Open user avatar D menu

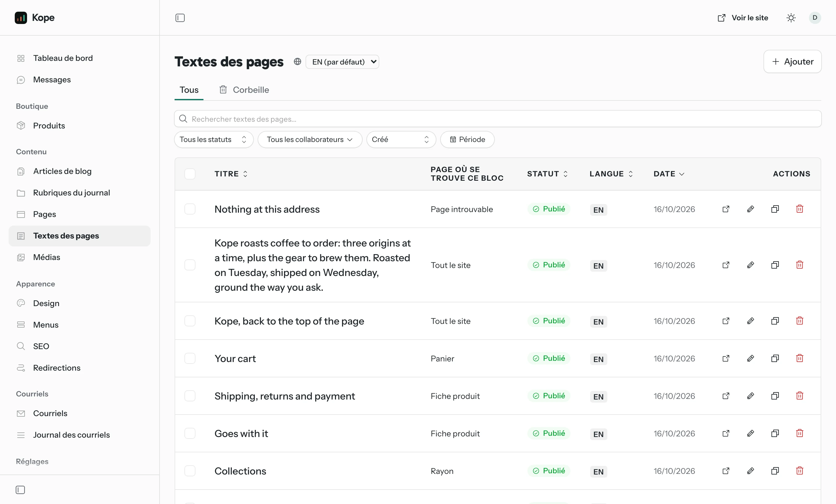[x=814, y=18]
